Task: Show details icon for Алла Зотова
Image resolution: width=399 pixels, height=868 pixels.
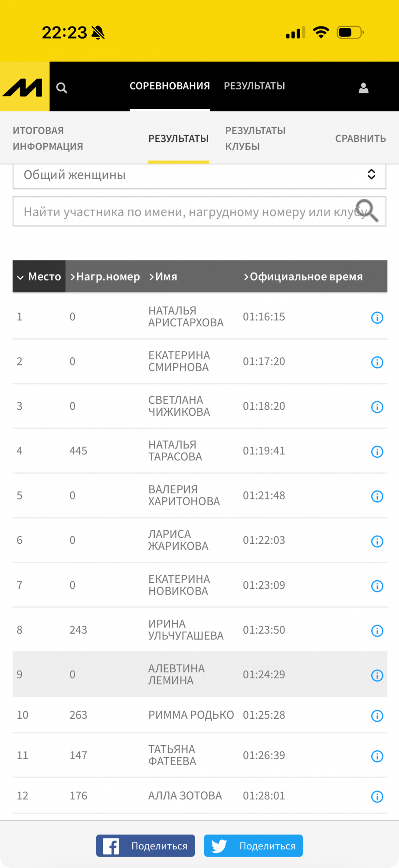Action: point(377,796)
